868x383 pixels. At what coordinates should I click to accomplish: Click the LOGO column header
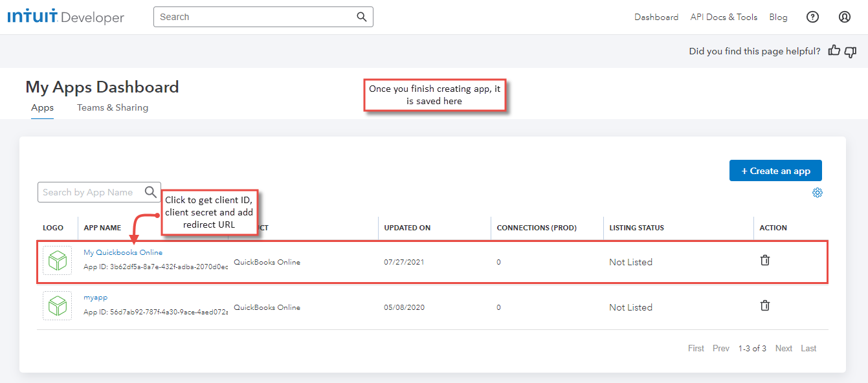pyautogui.click(x=53, y=228)
